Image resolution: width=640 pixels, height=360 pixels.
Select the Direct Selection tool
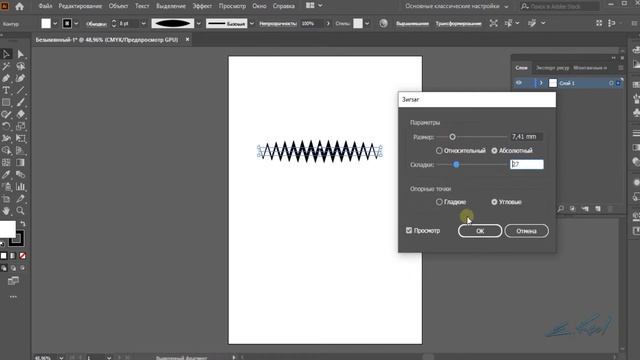point(20,54)
